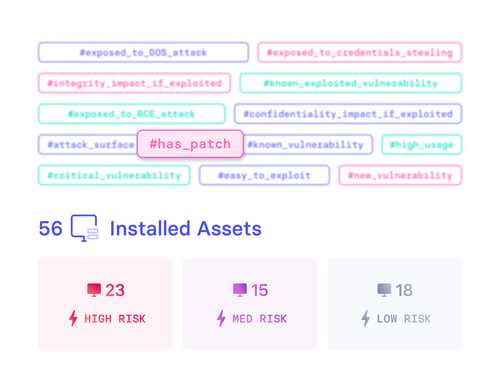This screenshot has height=392, width=500.
Task: Choose the #integrity_impact_if_exploited tag
Action: coord(134,83)
